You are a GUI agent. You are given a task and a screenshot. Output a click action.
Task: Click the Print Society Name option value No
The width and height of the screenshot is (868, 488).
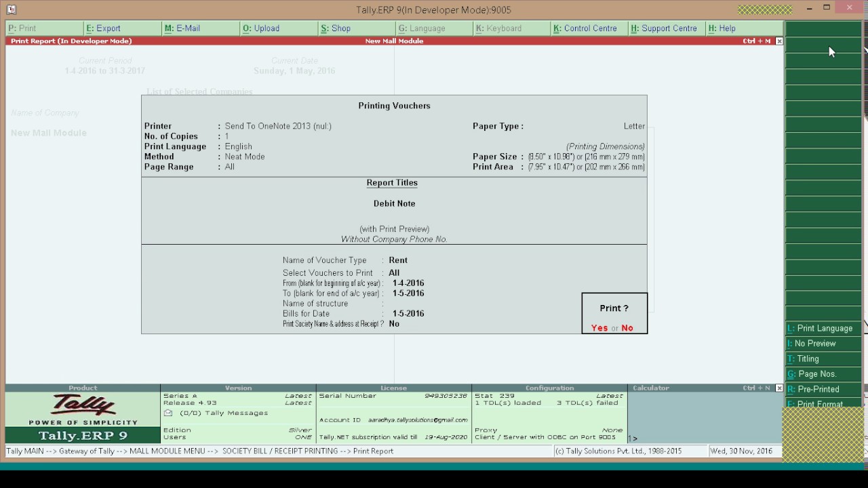click(394, 324)
